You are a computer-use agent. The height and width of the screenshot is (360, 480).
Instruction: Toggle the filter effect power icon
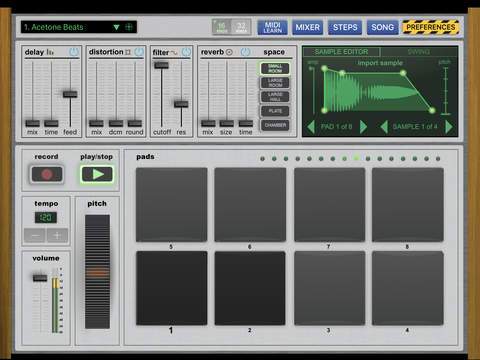click(186, 52)
